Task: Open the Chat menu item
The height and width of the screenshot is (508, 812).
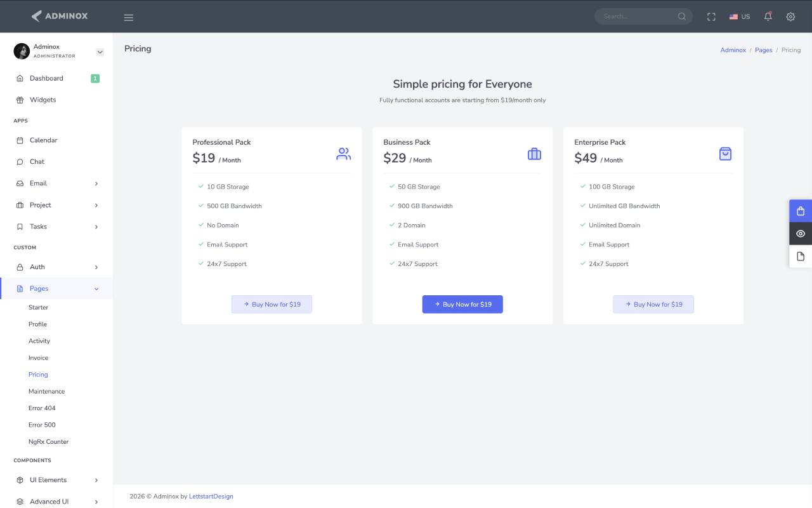Action: tap(56, 162)
